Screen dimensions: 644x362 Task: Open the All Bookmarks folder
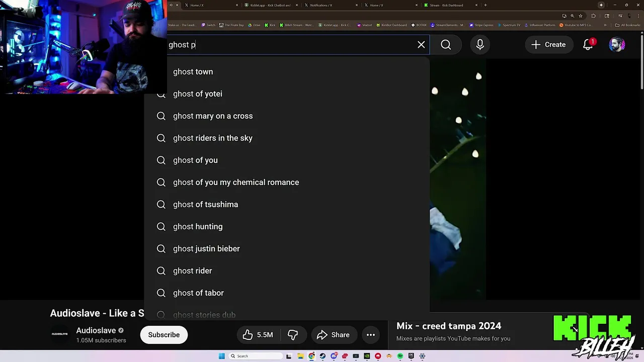pyautogui.click(x=627, y=25)
